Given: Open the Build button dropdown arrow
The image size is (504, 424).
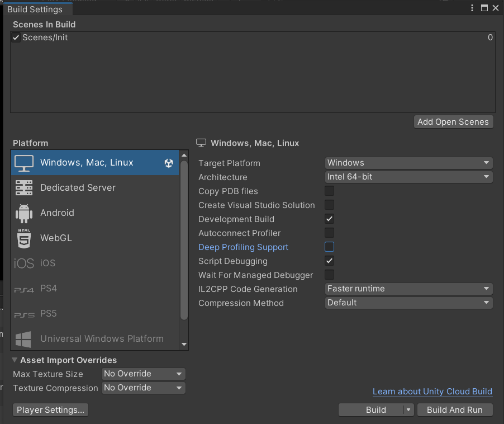Looking at the screenshot, I should pos(408,410).
